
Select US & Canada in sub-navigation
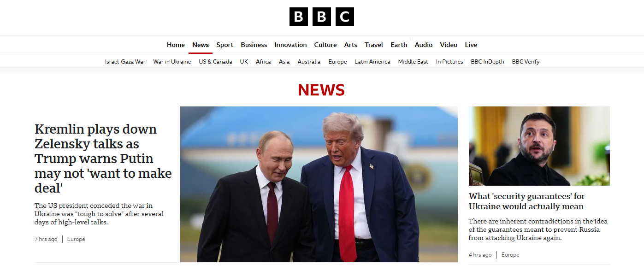click(x=215, y=62)
